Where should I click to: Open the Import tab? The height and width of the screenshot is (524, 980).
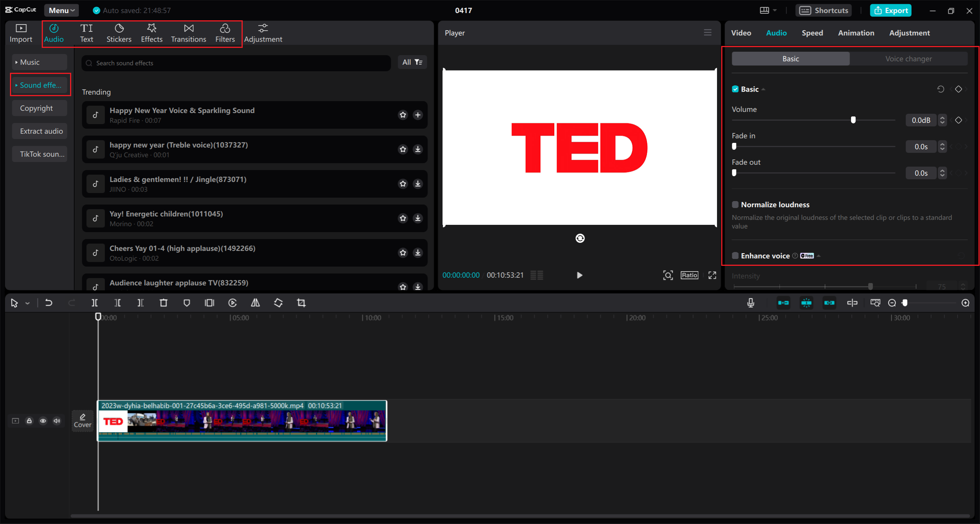(21, 33)
